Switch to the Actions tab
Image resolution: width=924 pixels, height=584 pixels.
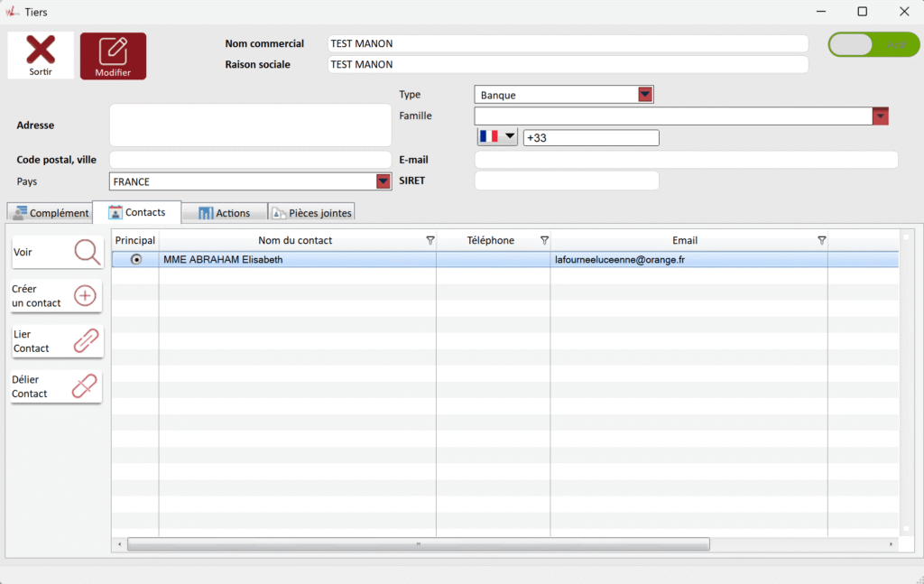point(224,213)
